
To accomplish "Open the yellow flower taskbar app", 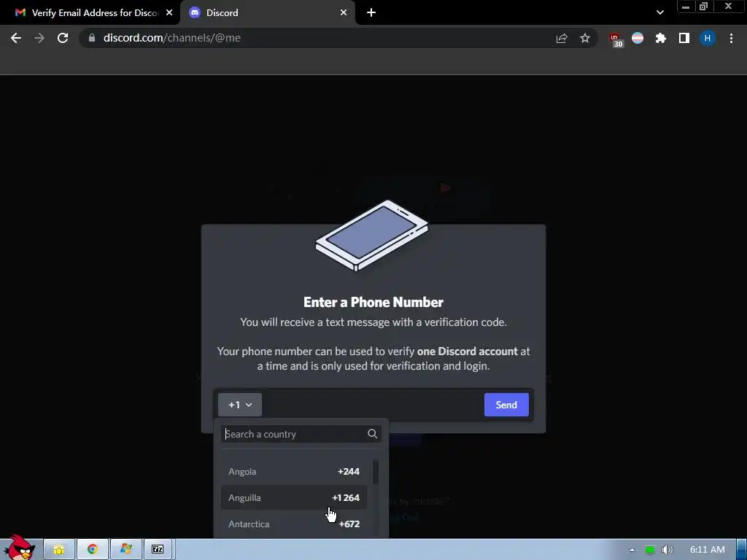I will (x=59, y=550).
